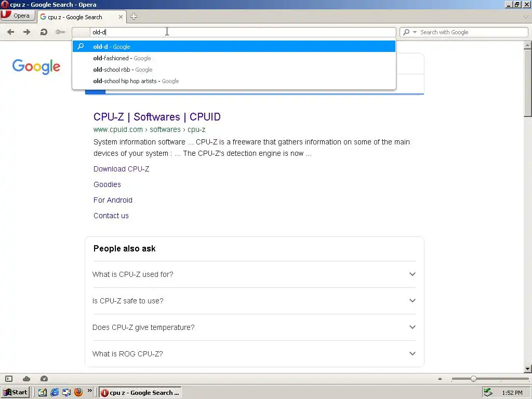
Task: Click the 1:52 PM system clock
Action: (512, 393)
